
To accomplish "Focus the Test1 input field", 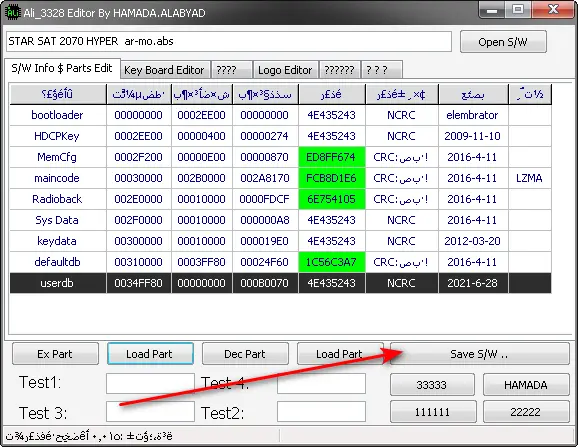I will click(150, 383).
